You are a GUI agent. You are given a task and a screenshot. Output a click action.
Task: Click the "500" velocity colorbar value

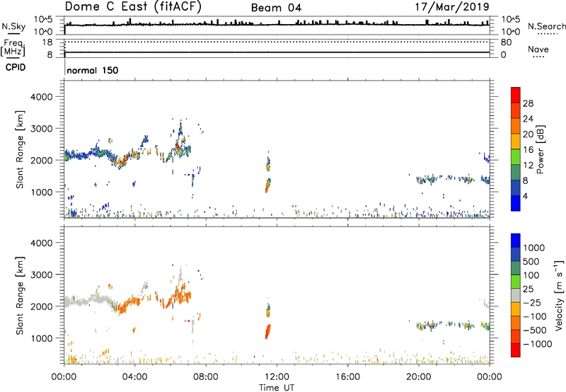531,262
